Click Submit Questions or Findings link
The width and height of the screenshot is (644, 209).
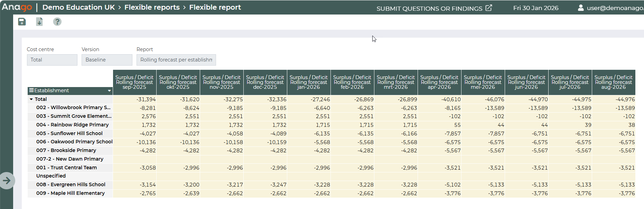[429, 8]
